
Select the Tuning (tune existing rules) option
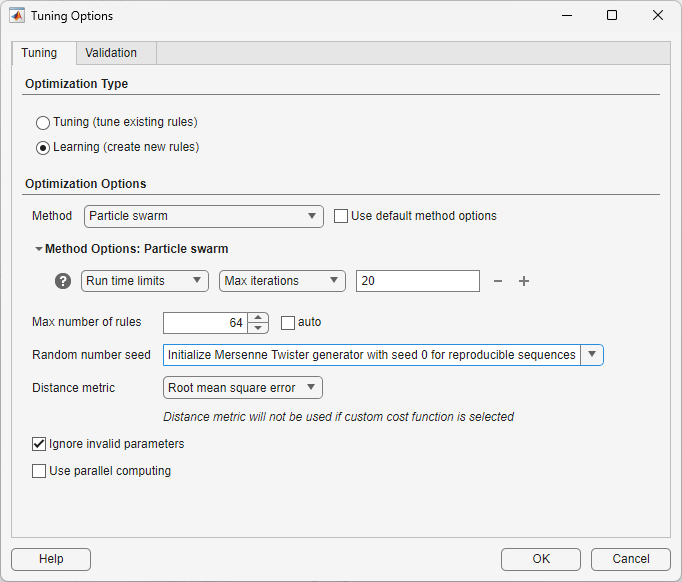[x=43, y=123]
